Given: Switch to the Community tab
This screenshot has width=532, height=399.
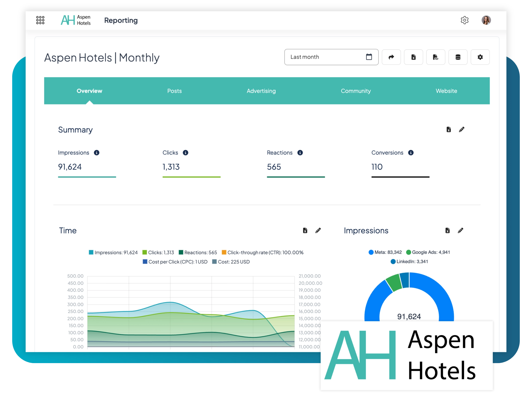Looking at the screenshot, I should click(356, 91).
